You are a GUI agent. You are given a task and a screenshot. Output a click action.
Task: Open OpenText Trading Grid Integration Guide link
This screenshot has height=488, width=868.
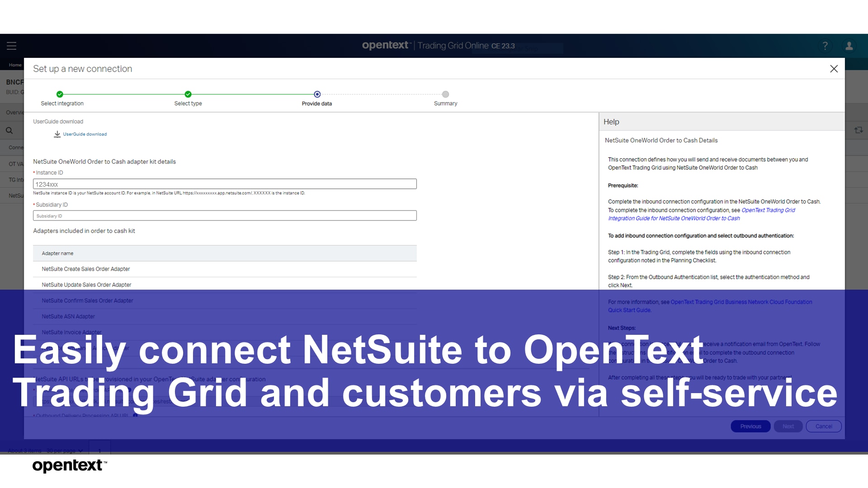[x=768, y=210]
